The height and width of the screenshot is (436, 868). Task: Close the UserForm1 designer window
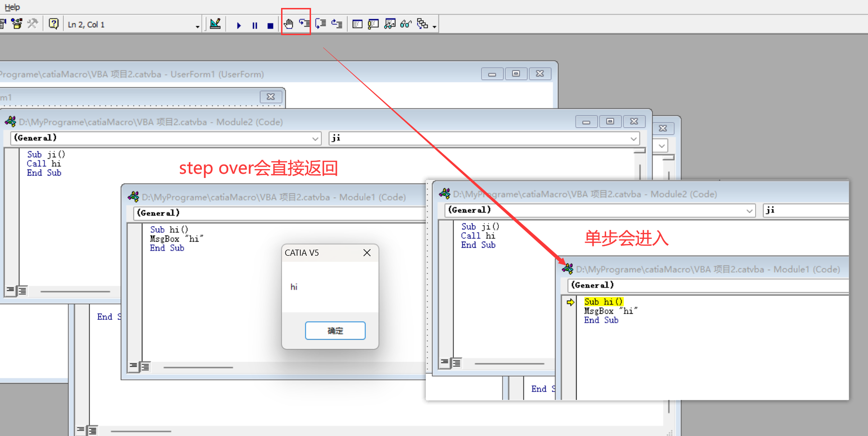pos(540,74)
